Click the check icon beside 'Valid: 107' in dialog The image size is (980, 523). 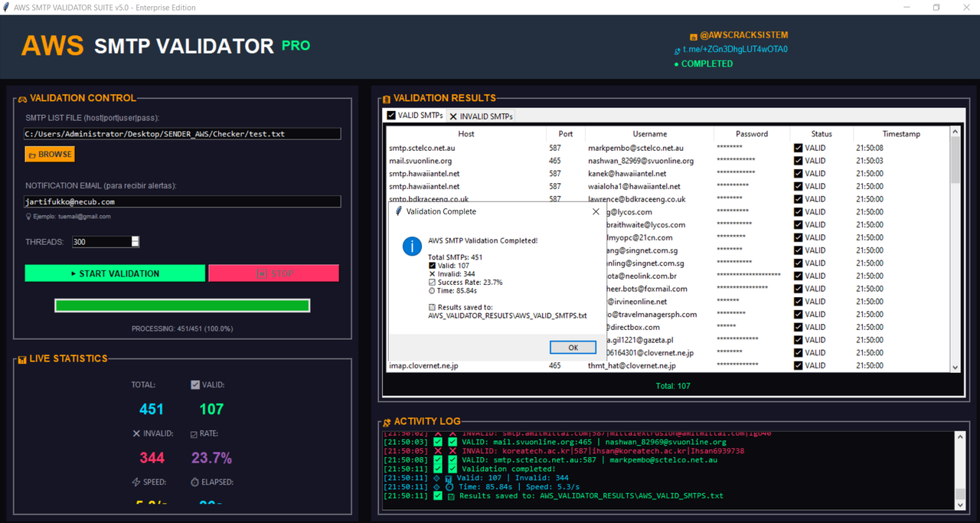433,266
